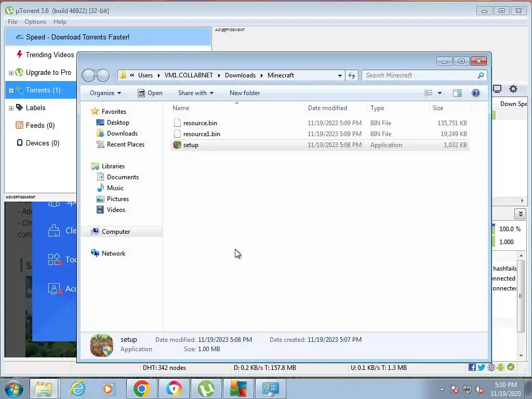Open uTorrent taskbar button
The height and width of the screenshot is (399, 532).
click(x=206, y=389)
